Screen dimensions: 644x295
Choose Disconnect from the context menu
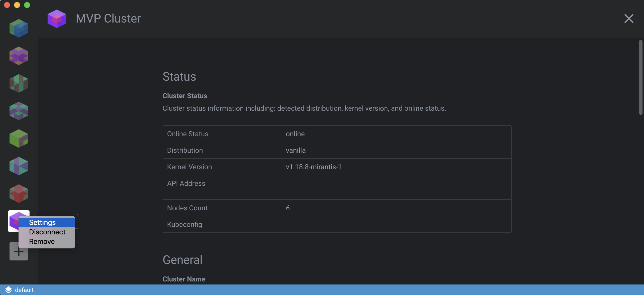click(47, 232)
